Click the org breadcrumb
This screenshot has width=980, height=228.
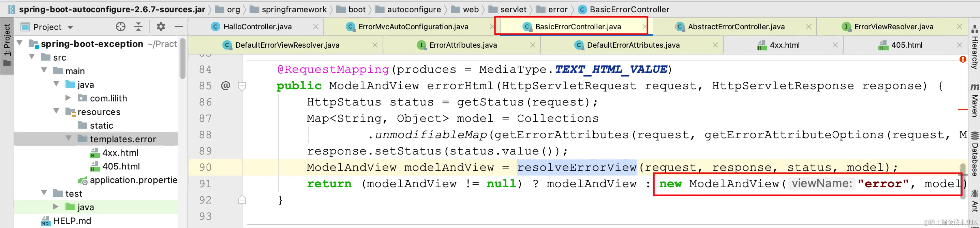(227, 9)
